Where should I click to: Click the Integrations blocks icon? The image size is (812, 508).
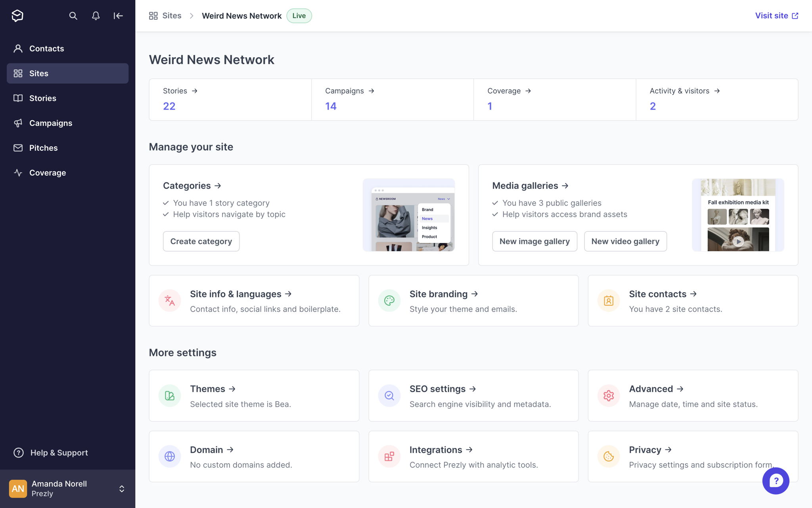(x=389, y=456)
